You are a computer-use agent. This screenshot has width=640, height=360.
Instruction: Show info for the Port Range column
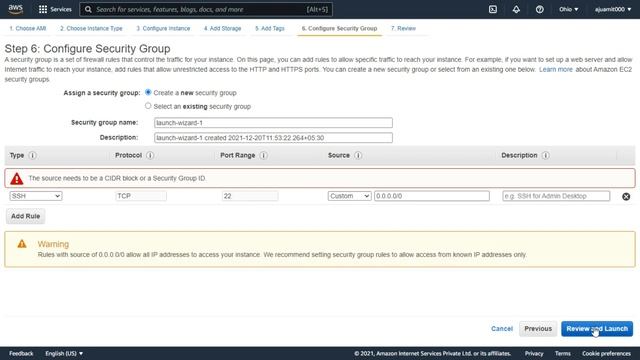click(x=264, y=156)
